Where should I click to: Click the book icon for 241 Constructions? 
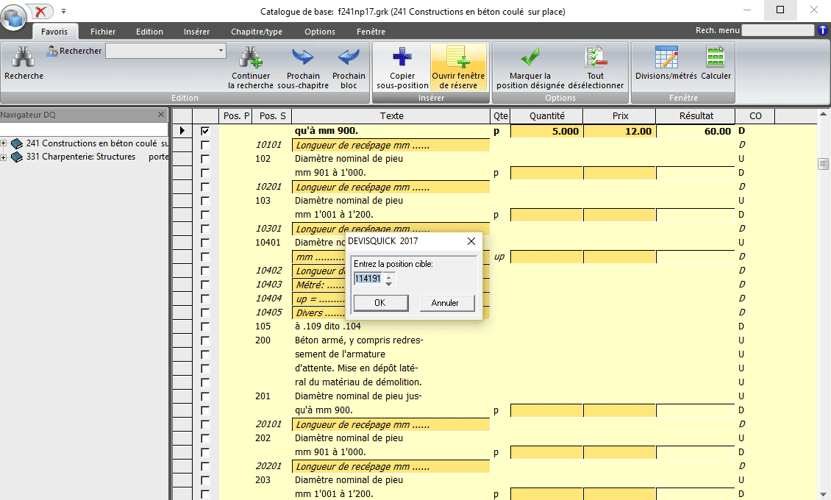pos(17,144)
